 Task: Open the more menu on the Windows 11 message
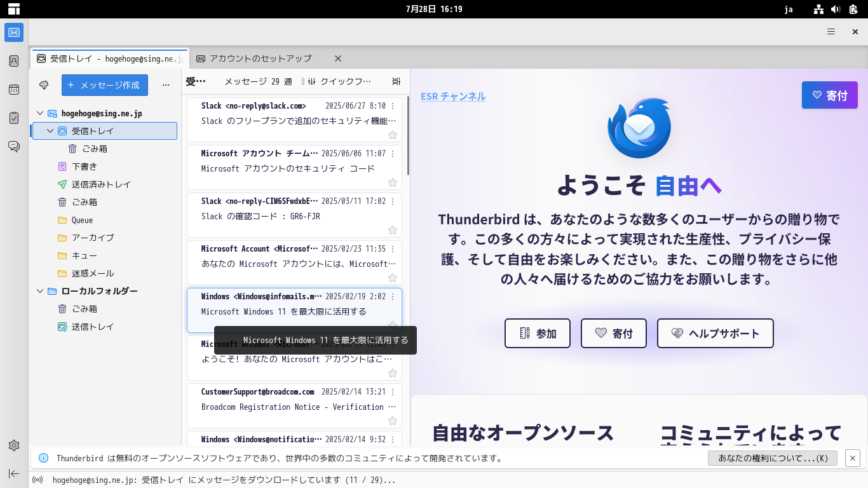click(393, 297)
